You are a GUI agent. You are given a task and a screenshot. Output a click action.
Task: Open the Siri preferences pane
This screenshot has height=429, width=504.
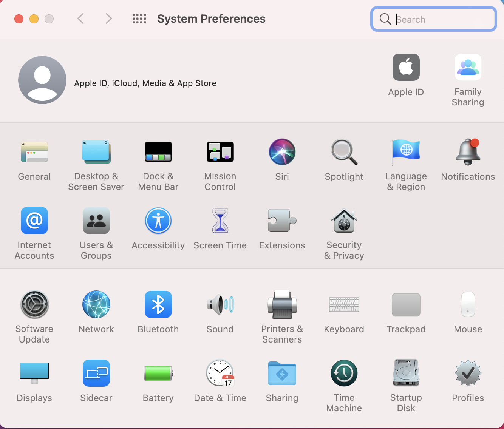[x=282, y=152]
